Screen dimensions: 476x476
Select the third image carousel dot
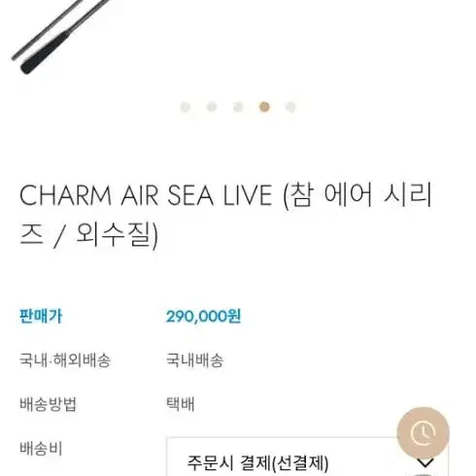point(238,107)
